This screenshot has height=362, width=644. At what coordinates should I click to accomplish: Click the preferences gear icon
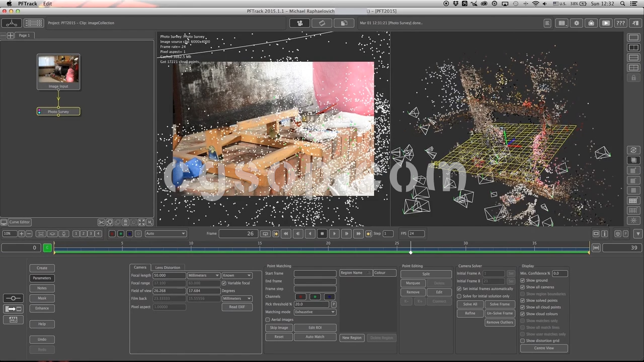click(577, 23)
